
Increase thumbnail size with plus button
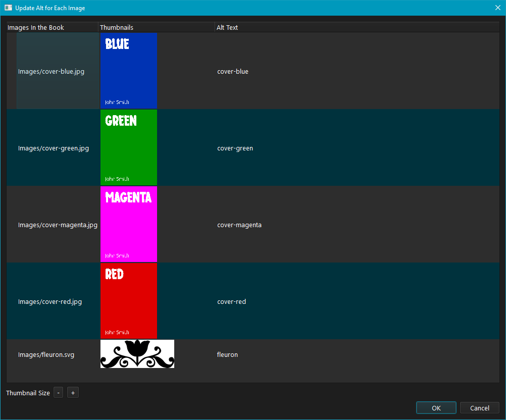pyautogui.click(x=73, y=393)
